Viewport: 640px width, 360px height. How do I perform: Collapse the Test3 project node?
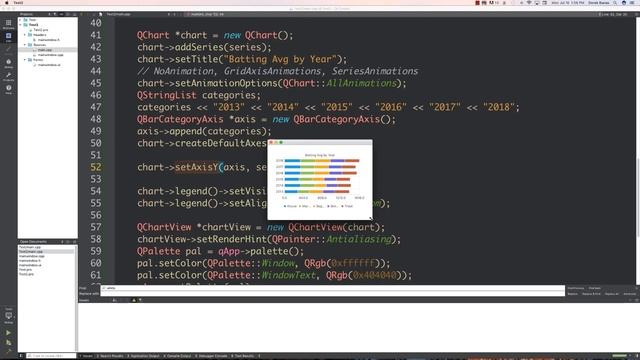tap(21, 25)
